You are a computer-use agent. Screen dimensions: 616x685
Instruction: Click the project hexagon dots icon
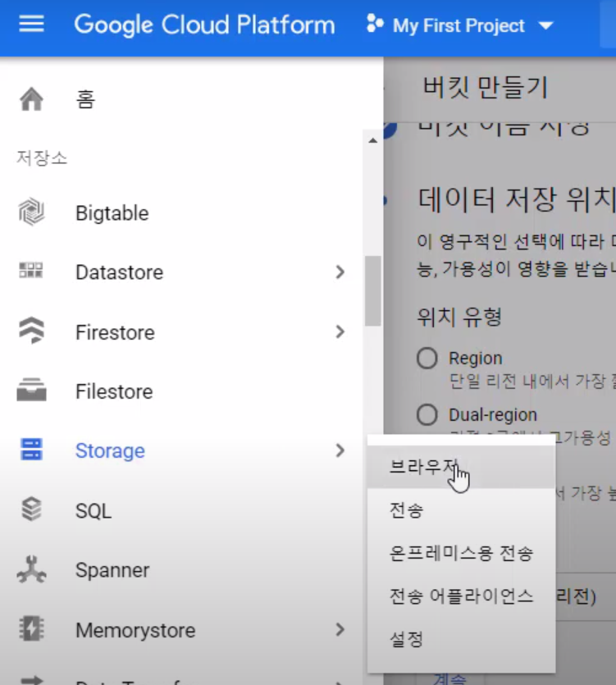point(375,24)
